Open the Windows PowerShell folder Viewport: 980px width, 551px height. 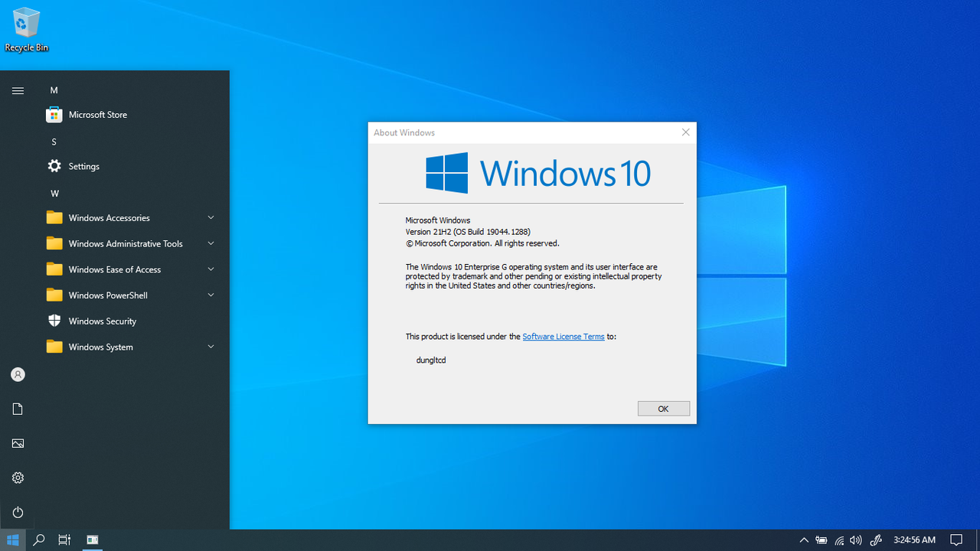click(x=130, y=295)
